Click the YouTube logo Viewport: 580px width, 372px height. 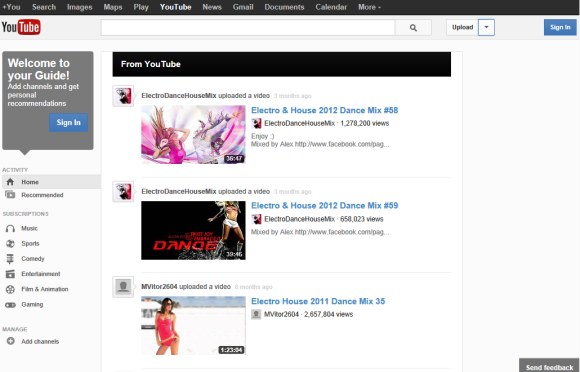pyautogui.click(x=21, y=27)
